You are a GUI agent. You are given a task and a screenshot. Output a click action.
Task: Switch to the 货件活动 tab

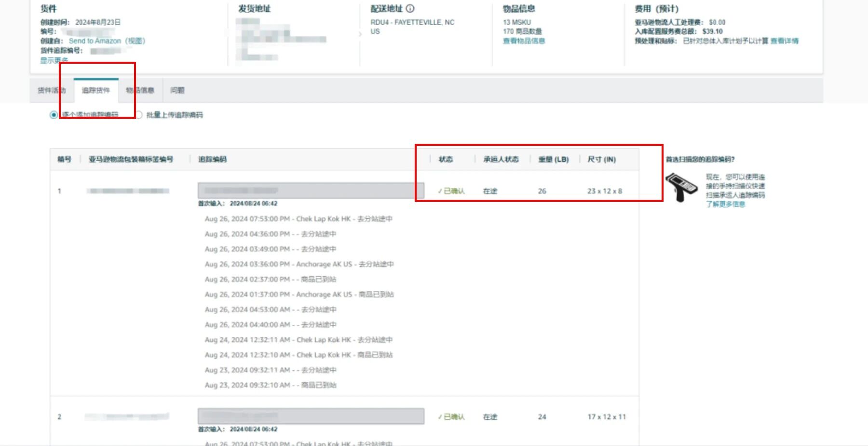pos(52,90)
